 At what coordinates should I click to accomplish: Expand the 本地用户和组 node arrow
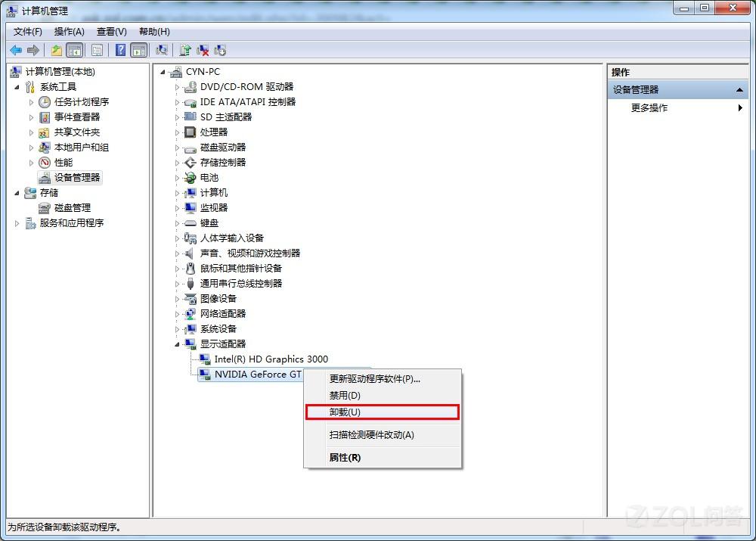[31, 148]
